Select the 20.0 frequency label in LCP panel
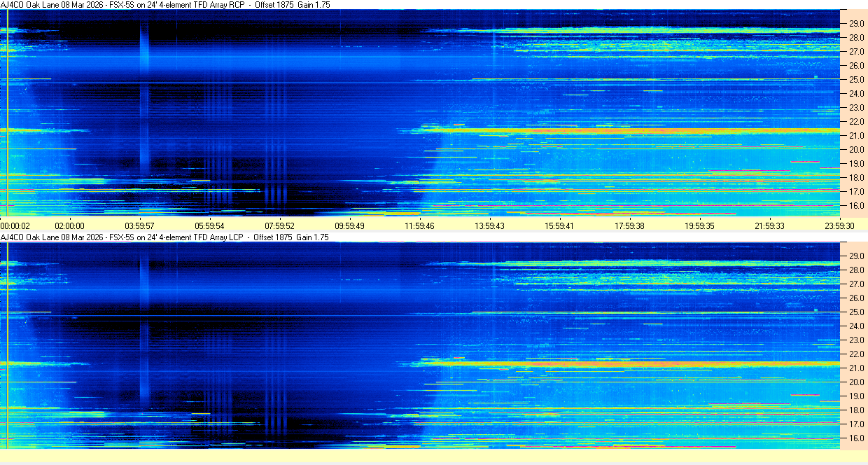Screen dimensions: 868x465 (x=856, y=382)
